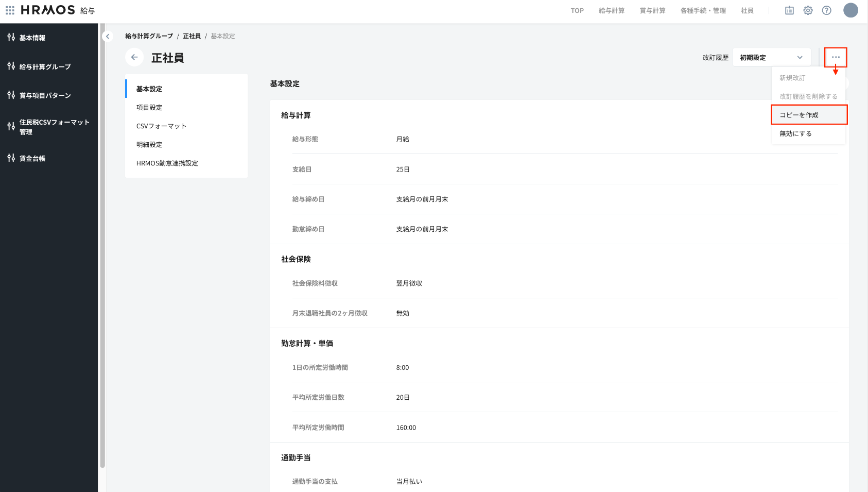The image size is (868, 492).
Task: Open 賞与項目パターン in the sidebar
Action: (45, 95)
